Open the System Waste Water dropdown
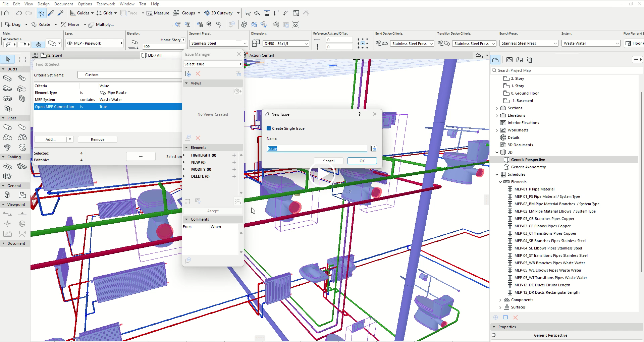 coord(591,43)
